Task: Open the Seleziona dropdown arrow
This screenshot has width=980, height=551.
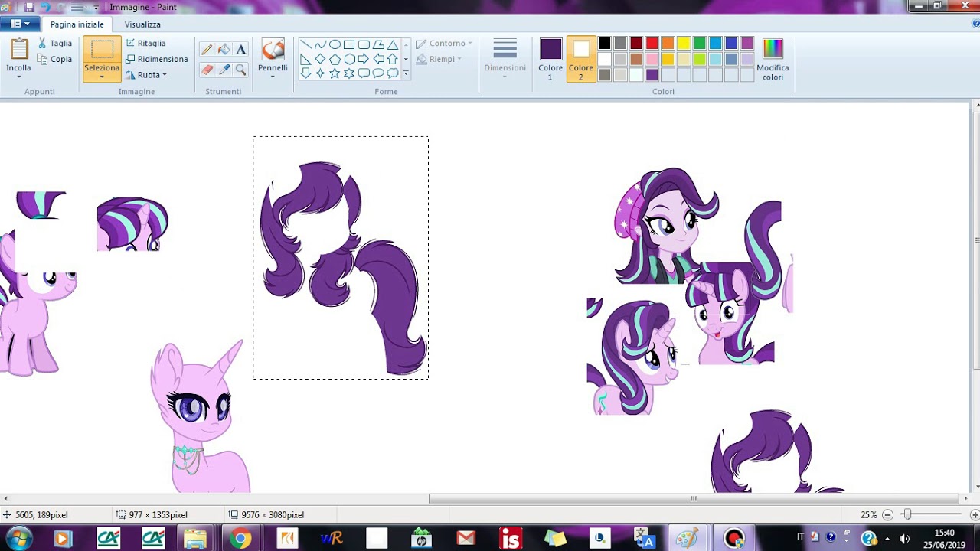Action: coord(102,77)
